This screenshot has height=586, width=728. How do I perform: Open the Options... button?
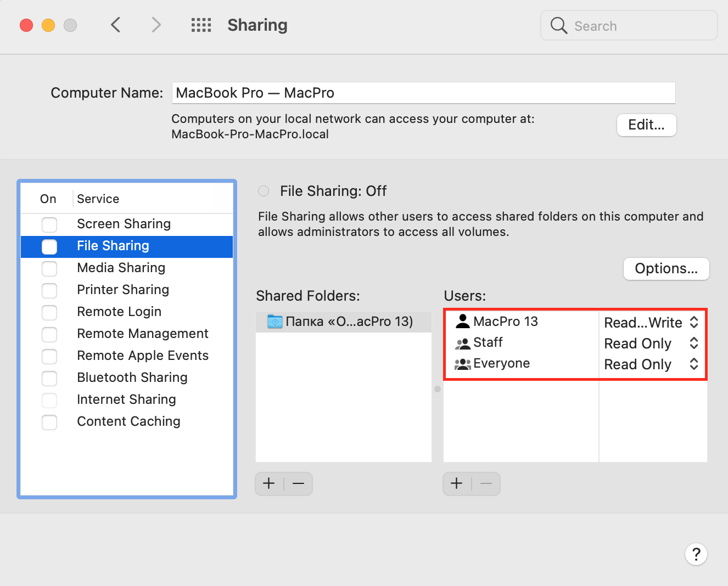click(666, 269)
